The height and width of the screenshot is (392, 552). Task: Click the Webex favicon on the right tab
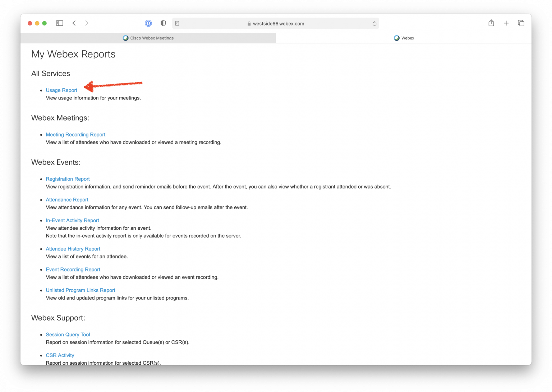(396, 38)
